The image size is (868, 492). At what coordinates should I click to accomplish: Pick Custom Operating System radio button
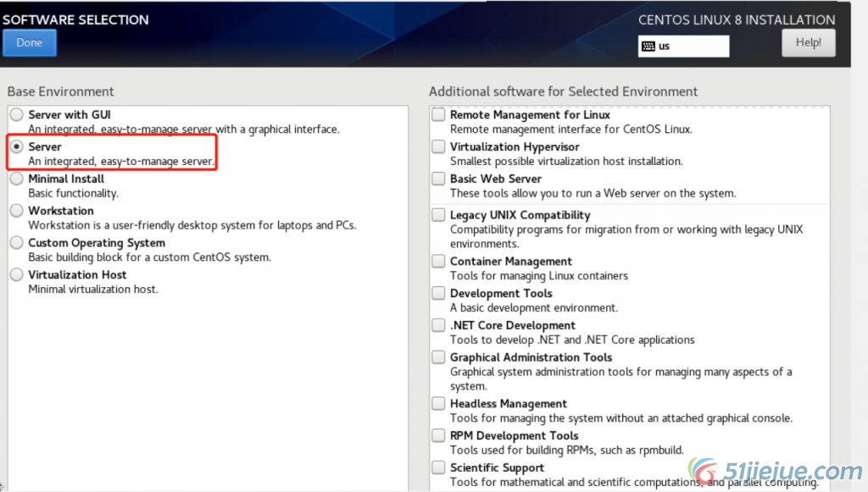coord(17,243)
